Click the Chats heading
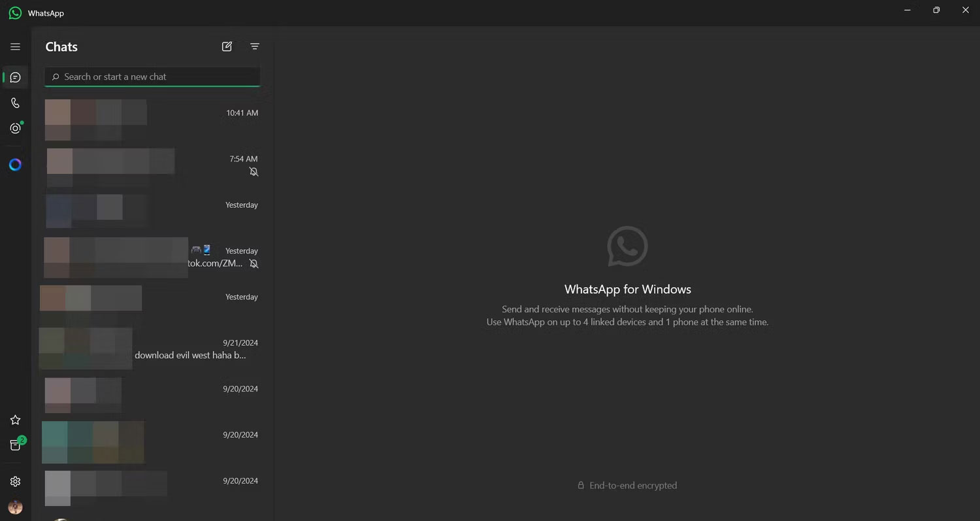This screenshot has width=980, height=521. [x=61, y=47]
